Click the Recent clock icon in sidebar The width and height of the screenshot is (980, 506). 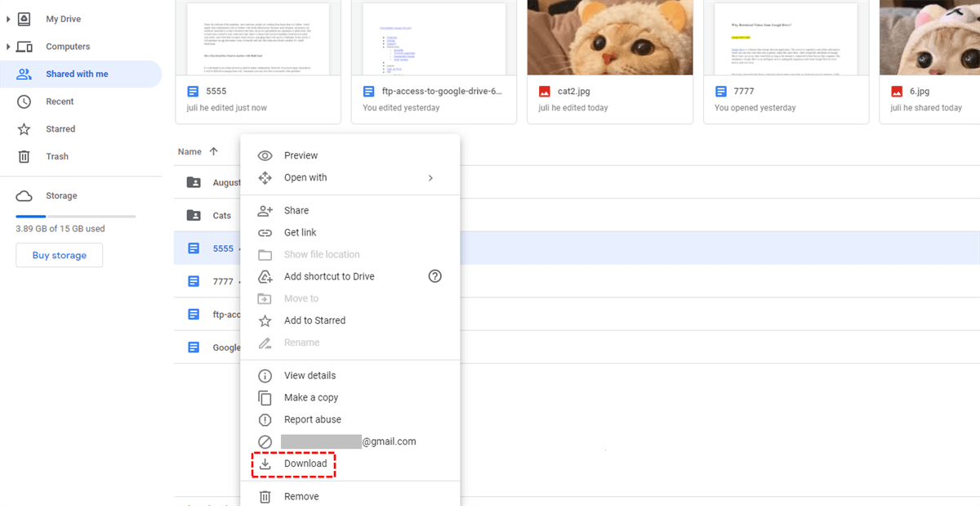pyautogui.click(x=24, y=102)
